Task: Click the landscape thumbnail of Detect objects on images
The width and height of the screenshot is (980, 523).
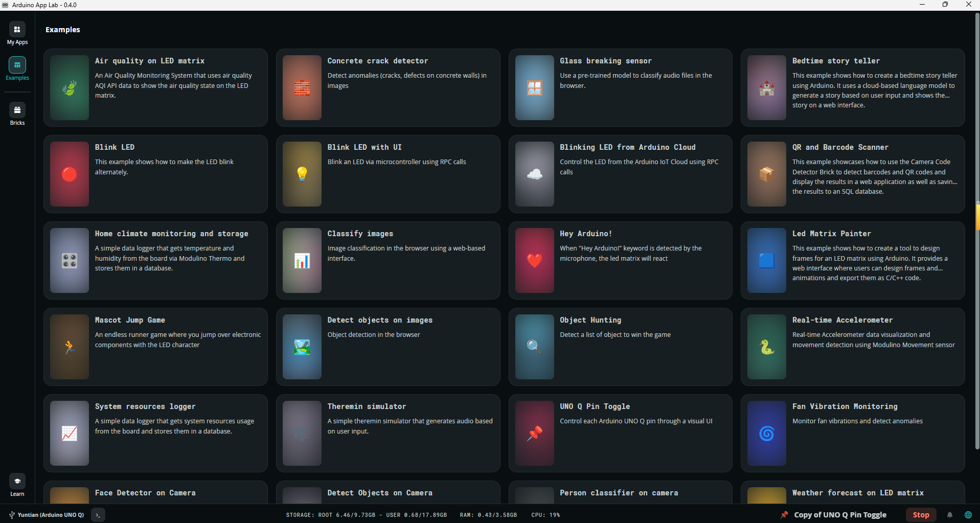Action: (x=302, y=347)
